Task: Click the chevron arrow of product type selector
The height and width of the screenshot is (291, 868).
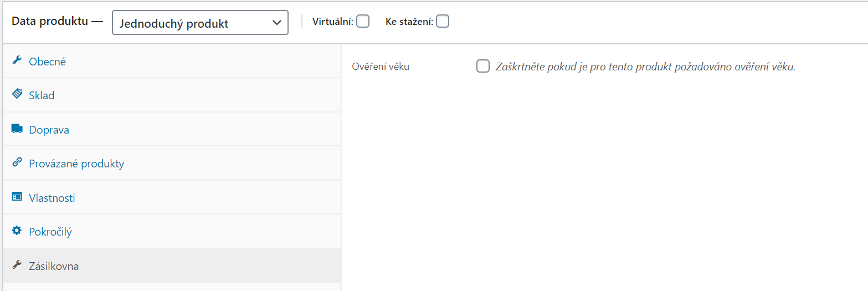Action: [x=277, y=23]
